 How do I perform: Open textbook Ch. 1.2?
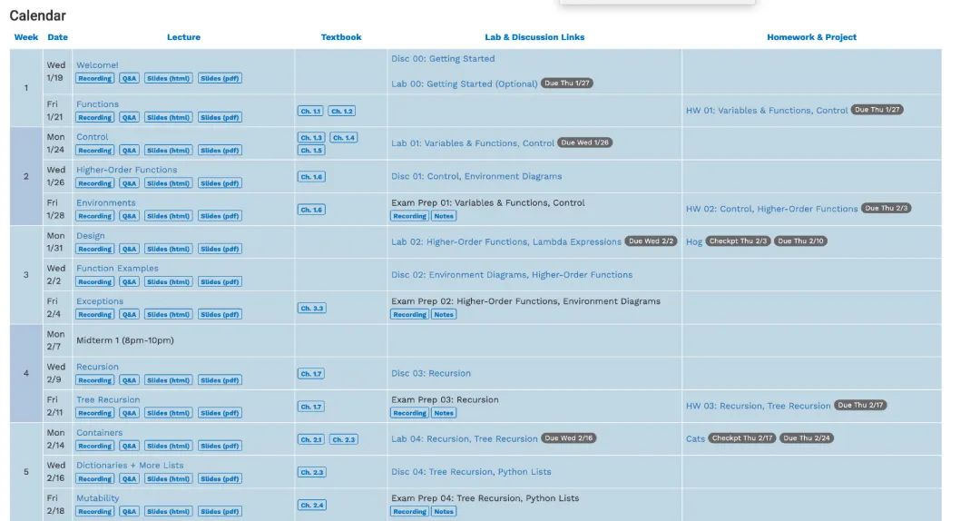coord(342,112)
